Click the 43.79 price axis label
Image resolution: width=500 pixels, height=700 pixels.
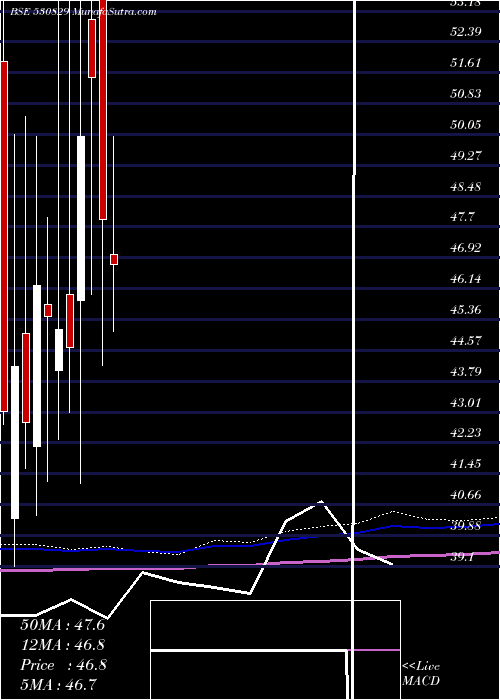(x=465, y=372)
